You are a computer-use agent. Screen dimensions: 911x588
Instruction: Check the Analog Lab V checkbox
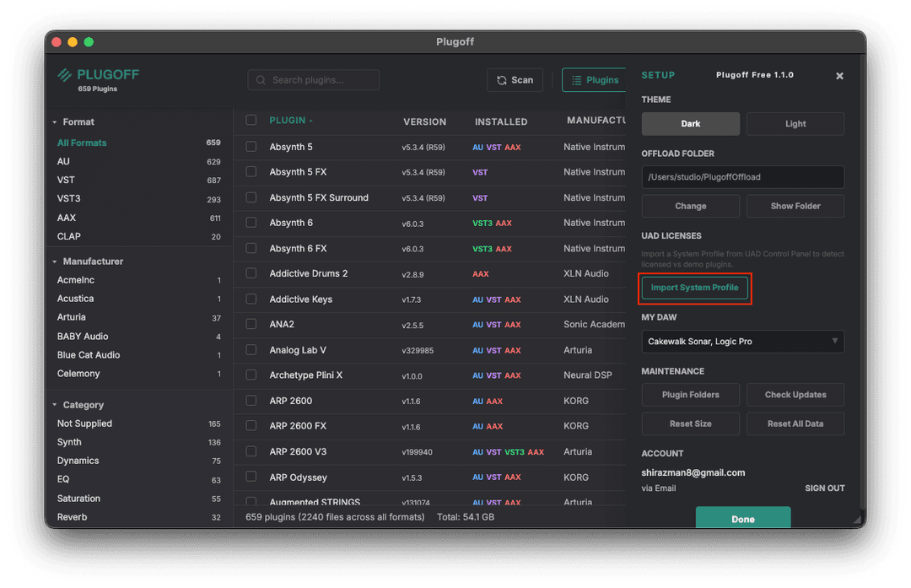[251, 350]
